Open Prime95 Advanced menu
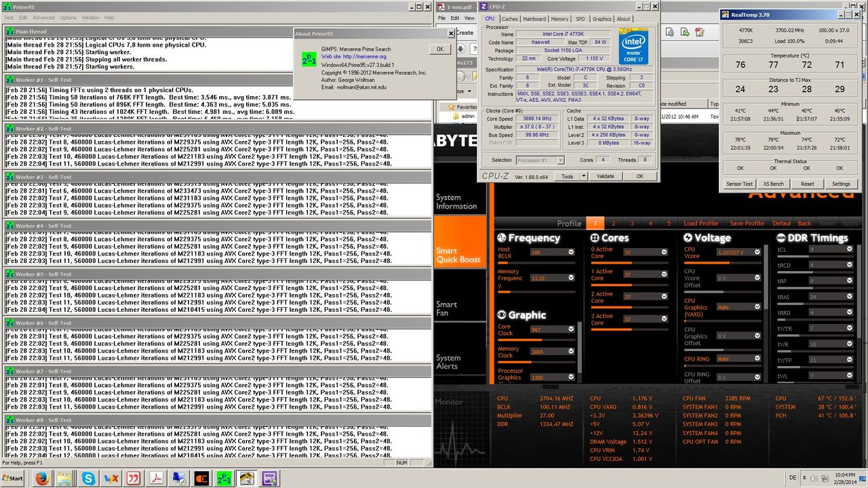The height and width of the screenshot is (488, 868). [x=44, y=18]
